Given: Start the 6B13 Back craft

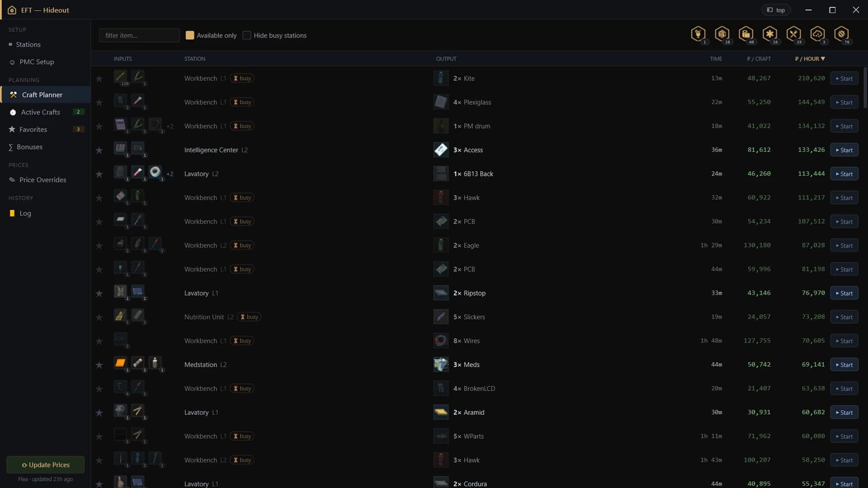Looking at the screenshot, I should [844, 174].
